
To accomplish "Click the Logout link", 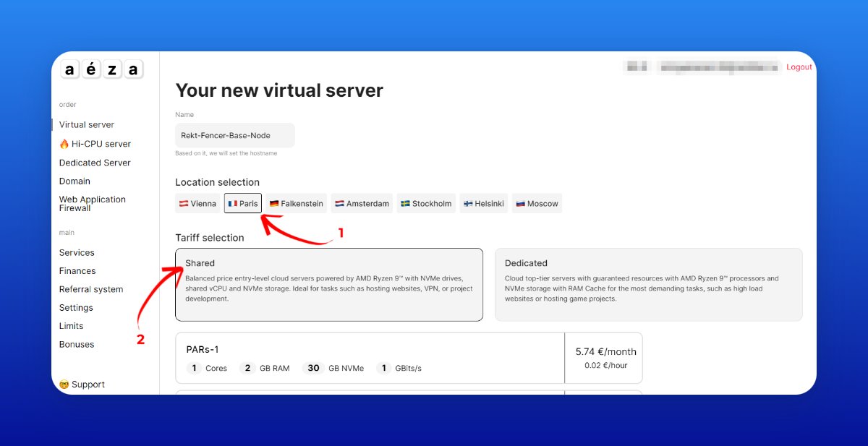I will pyautogui.click(x=799, y=67).
